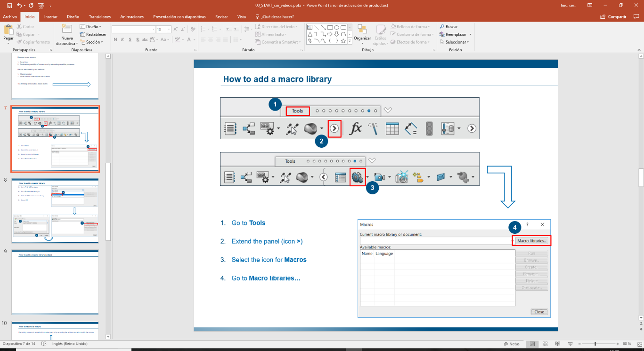Click the Notas button in status bar
The image size is (644, 351).
coord(512,344)
